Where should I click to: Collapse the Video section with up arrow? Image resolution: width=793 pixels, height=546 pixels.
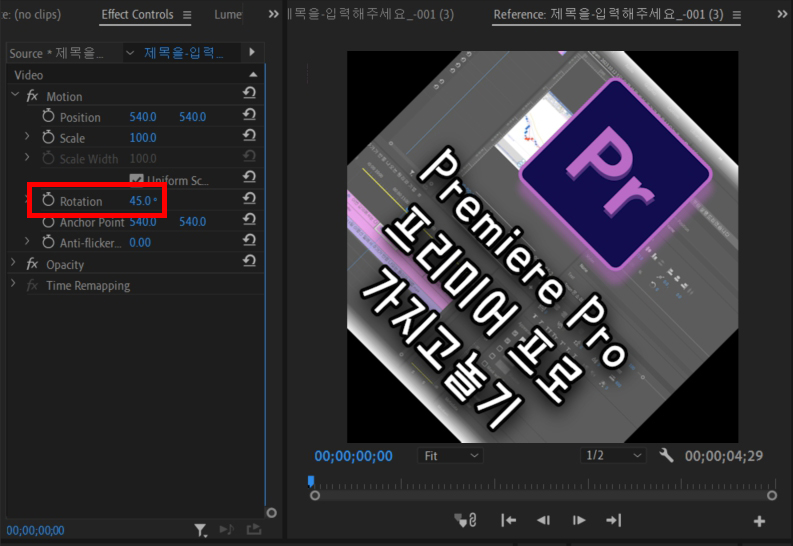point(253,75)
